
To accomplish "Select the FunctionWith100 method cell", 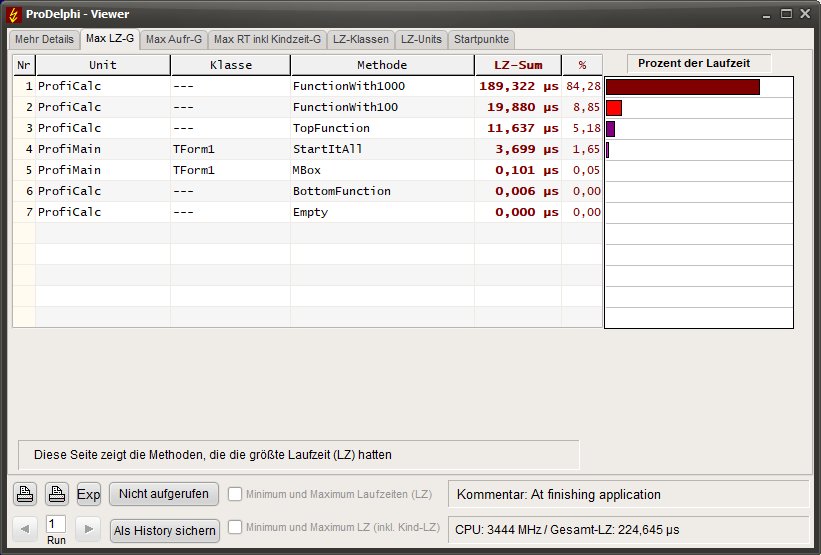I will [x=382, y=107].
